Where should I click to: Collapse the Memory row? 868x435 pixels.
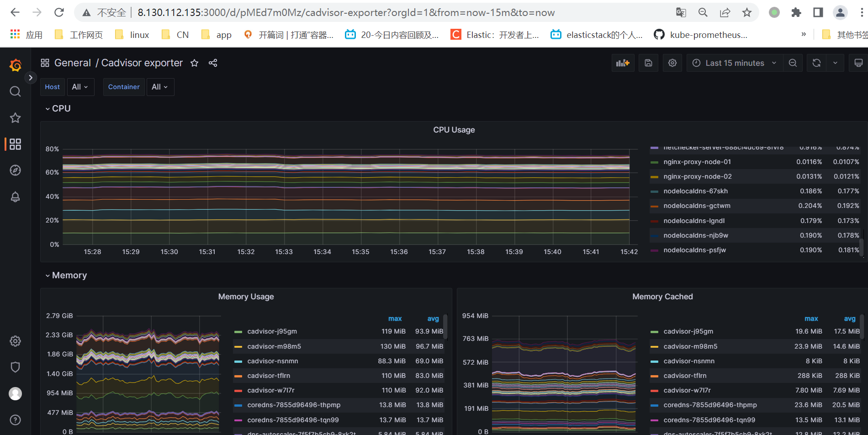66,275
